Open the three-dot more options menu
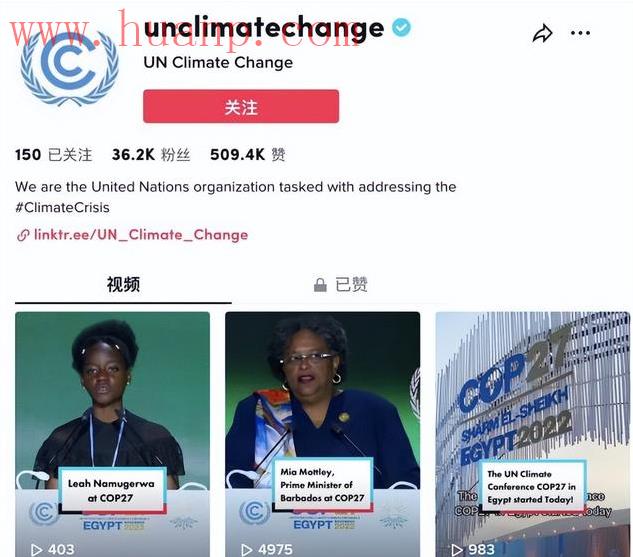 [x=581, y=33]
